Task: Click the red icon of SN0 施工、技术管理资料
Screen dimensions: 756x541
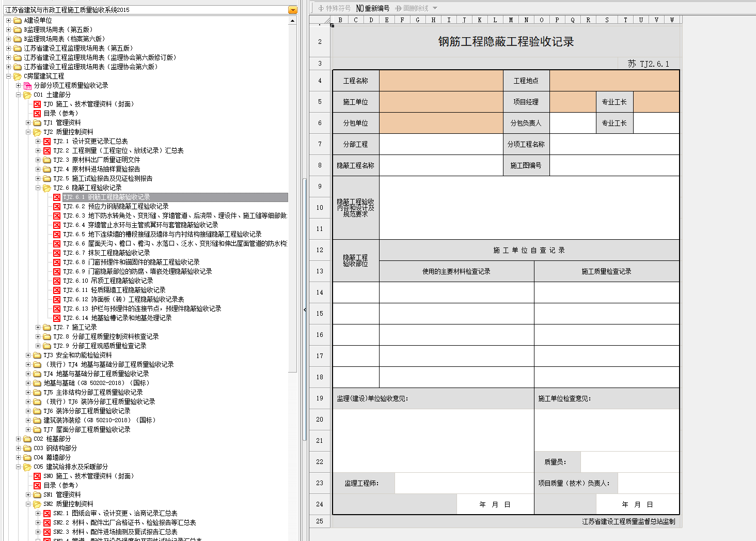Action: pos(37,476)
